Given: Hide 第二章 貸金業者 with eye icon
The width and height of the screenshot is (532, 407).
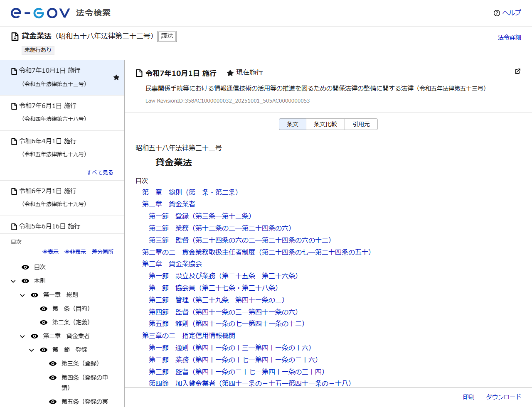Looking at the screenshot, I should pyautogui.click(x=34, y=336).
